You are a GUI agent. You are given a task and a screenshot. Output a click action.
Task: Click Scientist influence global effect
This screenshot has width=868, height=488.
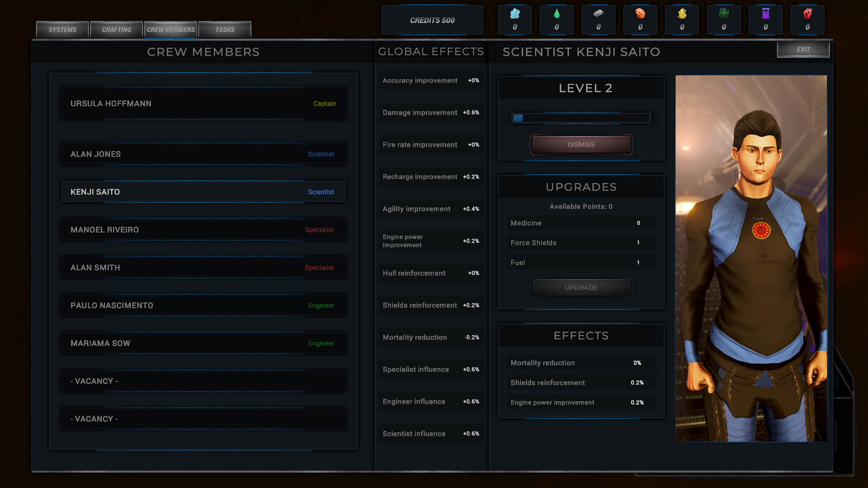point(431,433)
